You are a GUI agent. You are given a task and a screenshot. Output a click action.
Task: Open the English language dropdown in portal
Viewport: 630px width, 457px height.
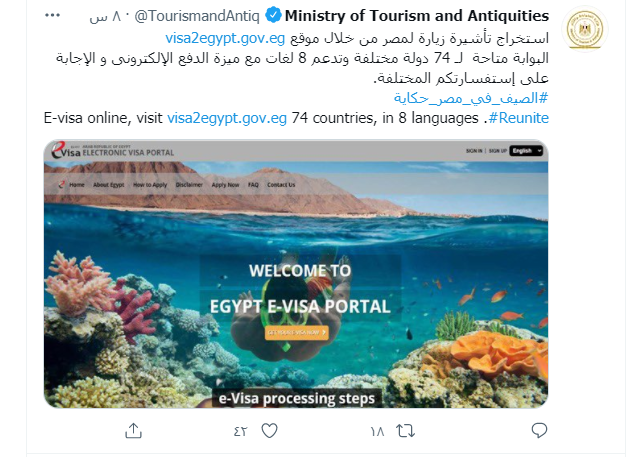point(526,151)
